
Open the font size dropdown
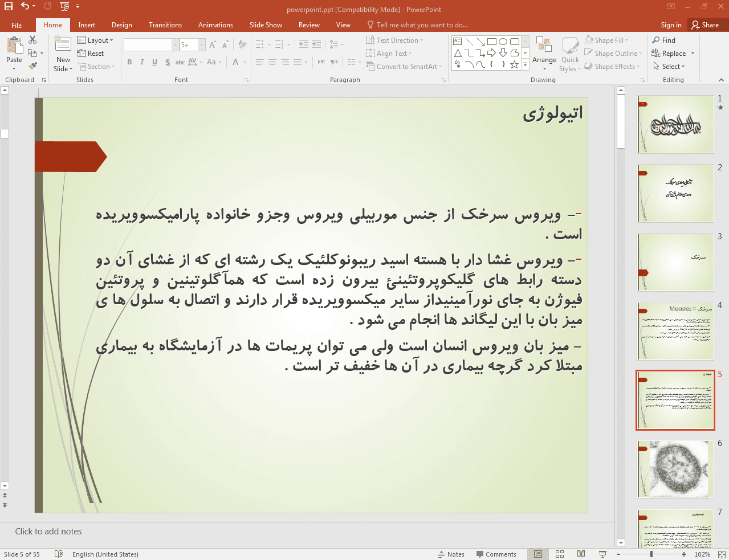200,44
